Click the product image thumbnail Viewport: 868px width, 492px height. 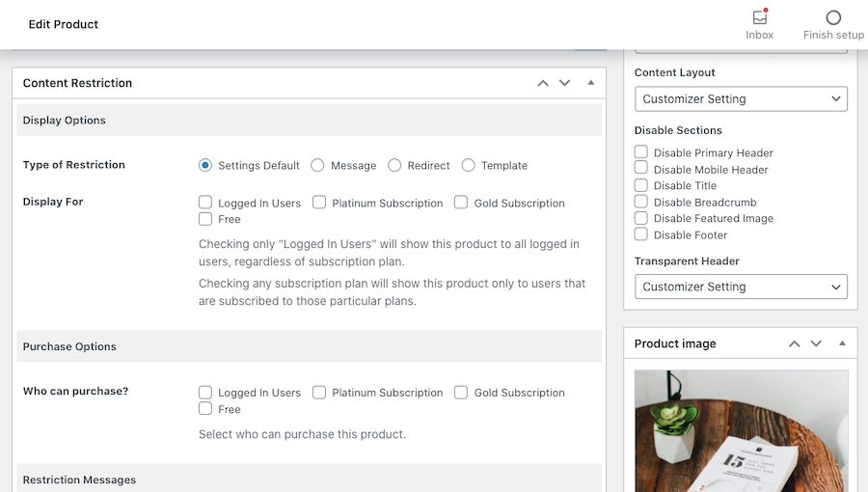click(742, 431)
